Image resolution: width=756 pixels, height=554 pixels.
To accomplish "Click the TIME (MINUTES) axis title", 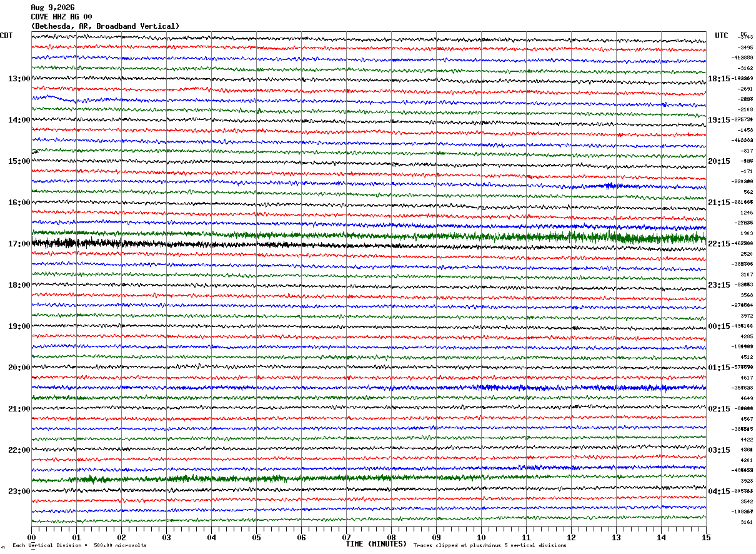I will [376, 544].
